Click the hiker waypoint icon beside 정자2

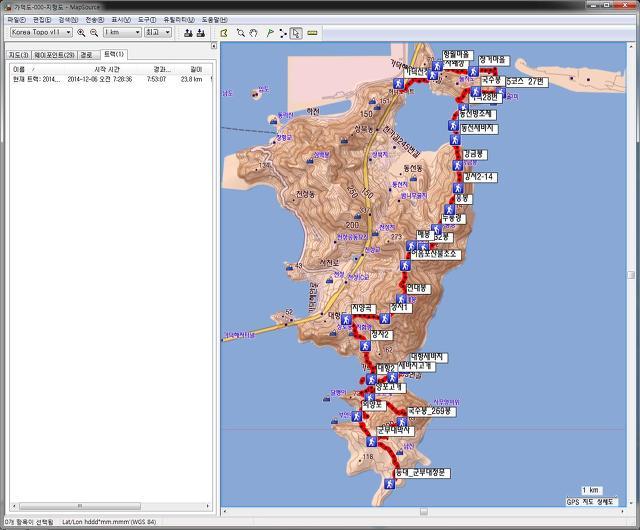pos(365,346)
